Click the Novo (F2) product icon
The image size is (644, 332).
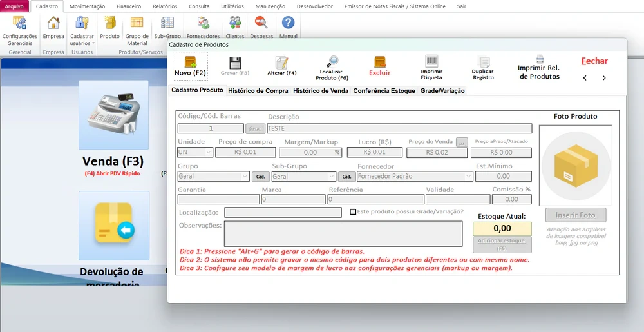tap(190, 63)
